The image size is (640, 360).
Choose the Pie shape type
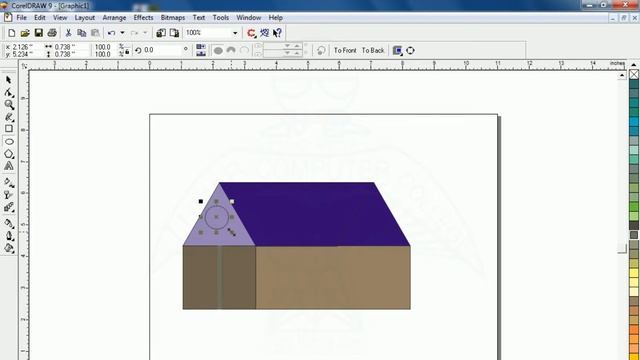click(x=231, y=50)
